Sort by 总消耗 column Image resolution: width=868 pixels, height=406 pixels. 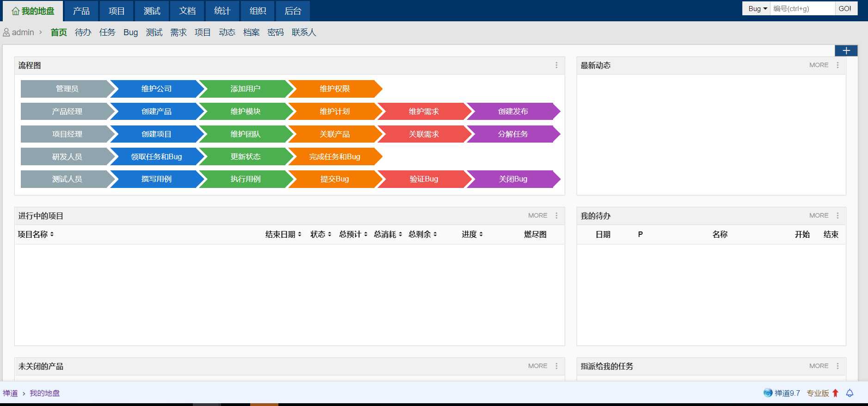click(388, 234)
